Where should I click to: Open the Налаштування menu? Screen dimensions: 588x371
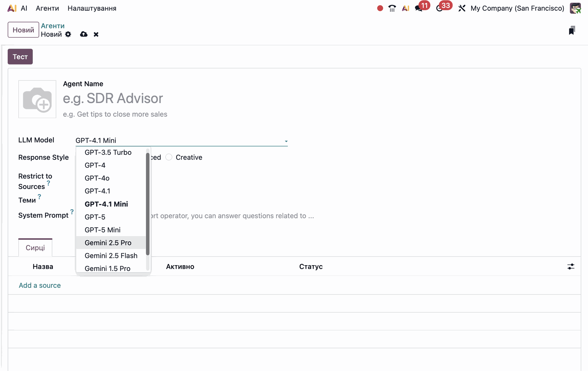pos(92,8)
